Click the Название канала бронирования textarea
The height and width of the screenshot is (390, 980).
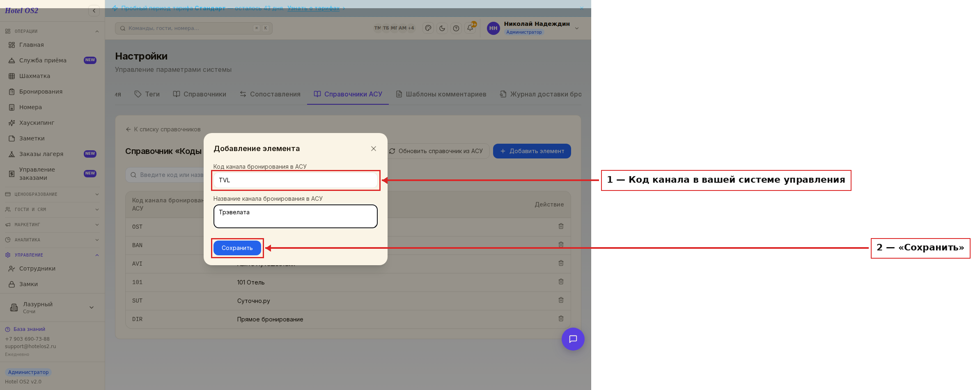296,216
